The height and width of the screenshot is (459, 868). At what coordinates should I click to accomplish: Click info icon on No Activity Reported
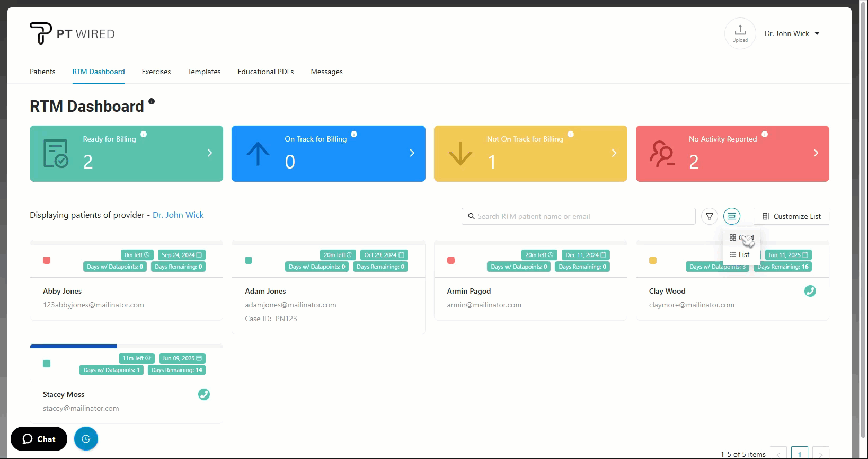(x=765, y=134)
